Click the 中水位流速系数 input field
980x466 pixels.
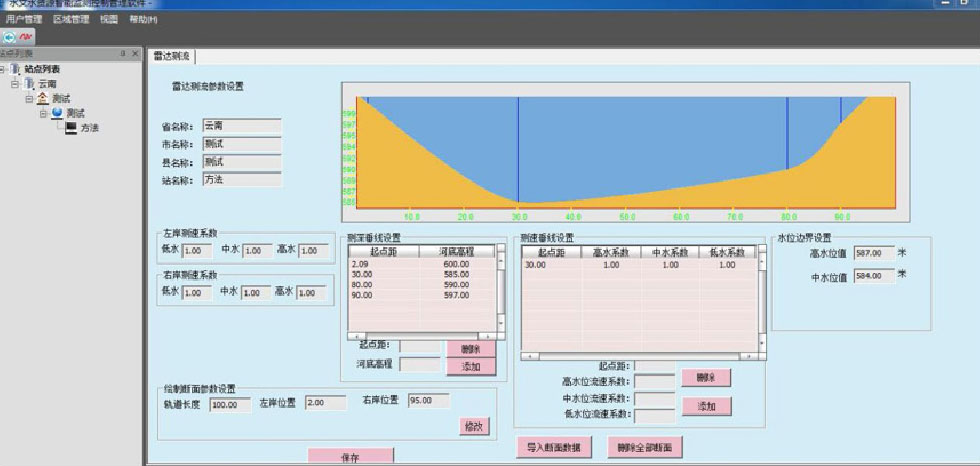(x=655, y=399)
